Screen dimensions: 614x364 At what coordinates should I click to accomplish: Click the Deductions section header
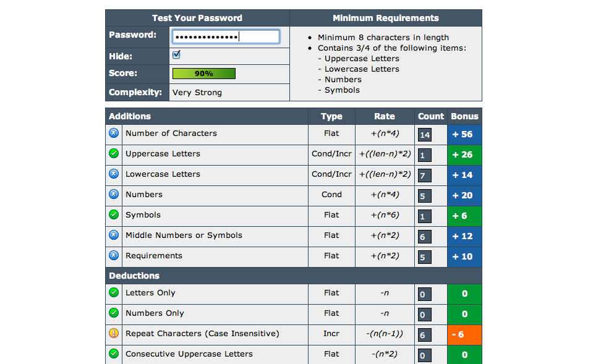134,276
